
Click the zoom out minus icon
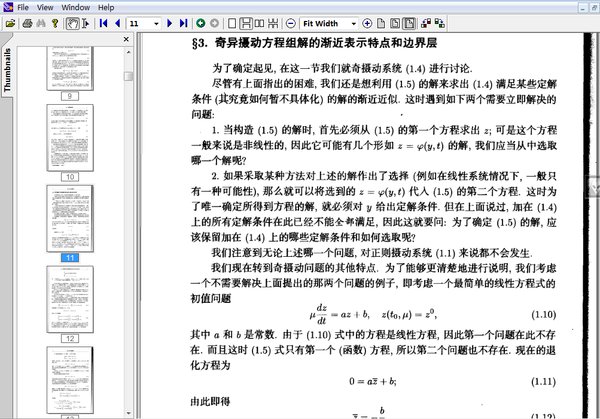click(291, 23)
